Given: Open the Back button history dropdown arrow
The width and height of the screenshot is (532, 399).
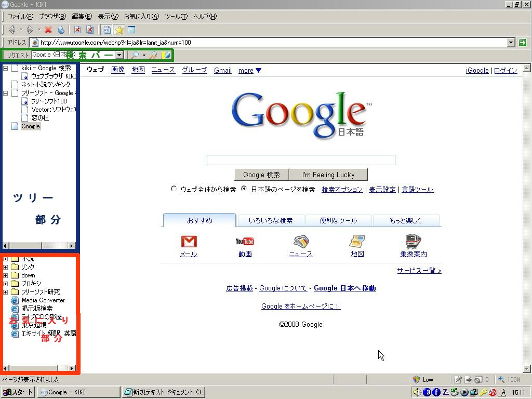Looking at the screenshot, I should [x=21, y=30].
